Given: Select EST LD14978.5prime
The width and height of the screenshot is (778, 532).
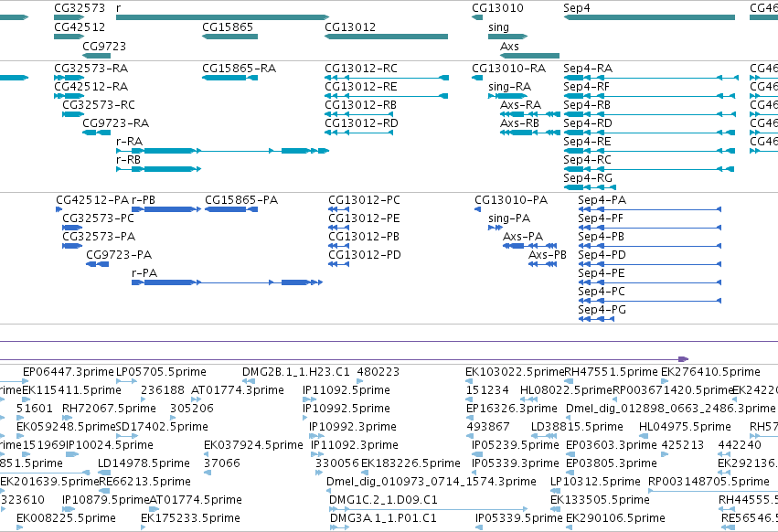Looking at the screenshot, I should coord(144,463).
